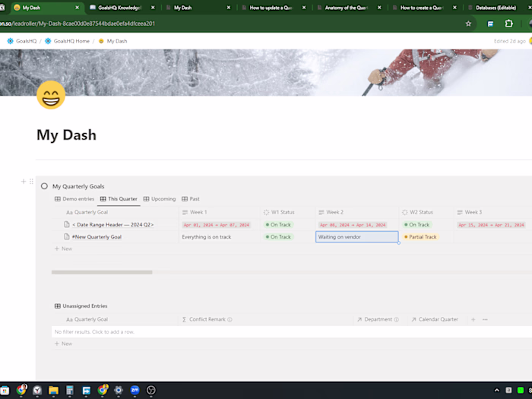Open the Past view tab

click(x=191, y=199)
